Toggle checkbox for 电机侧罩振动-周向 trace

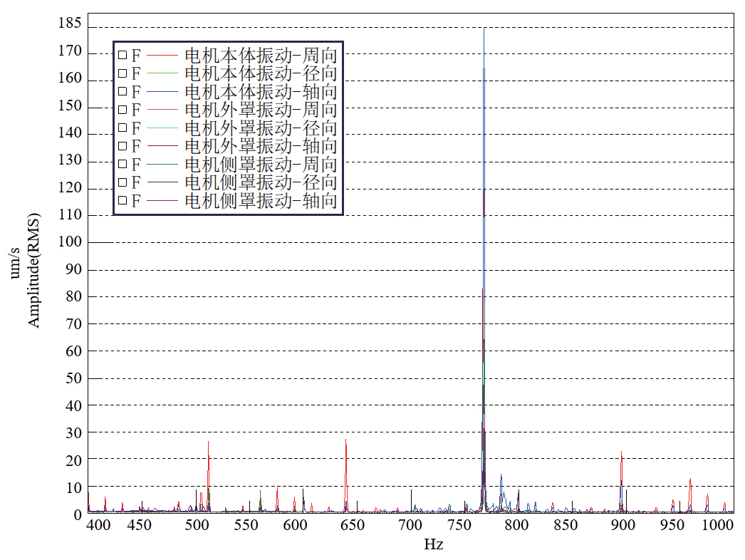pos(123,165)
